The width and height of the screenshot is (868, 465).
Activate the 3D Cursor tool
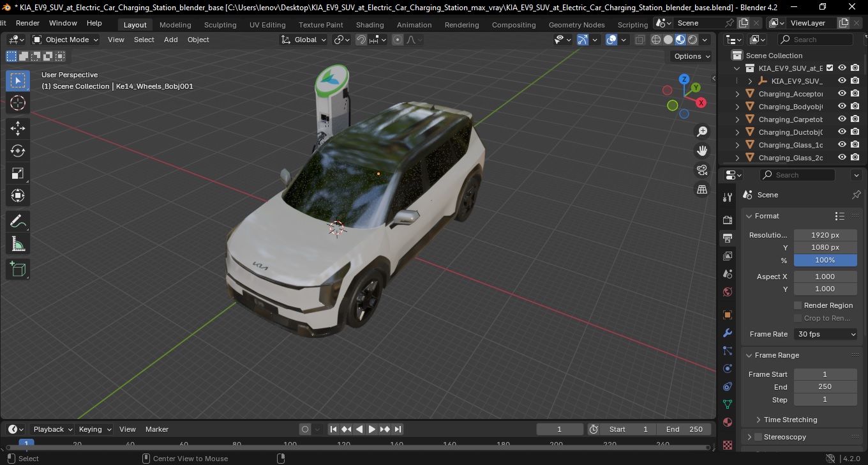(x=18, y=103)
